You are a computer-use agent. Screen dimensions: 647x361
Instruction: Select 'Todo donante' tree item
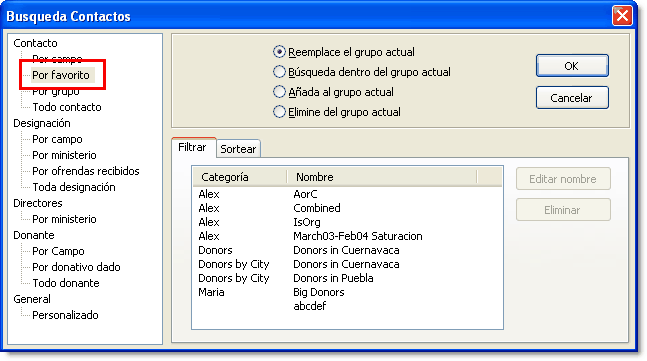click(x=66, y=283)
